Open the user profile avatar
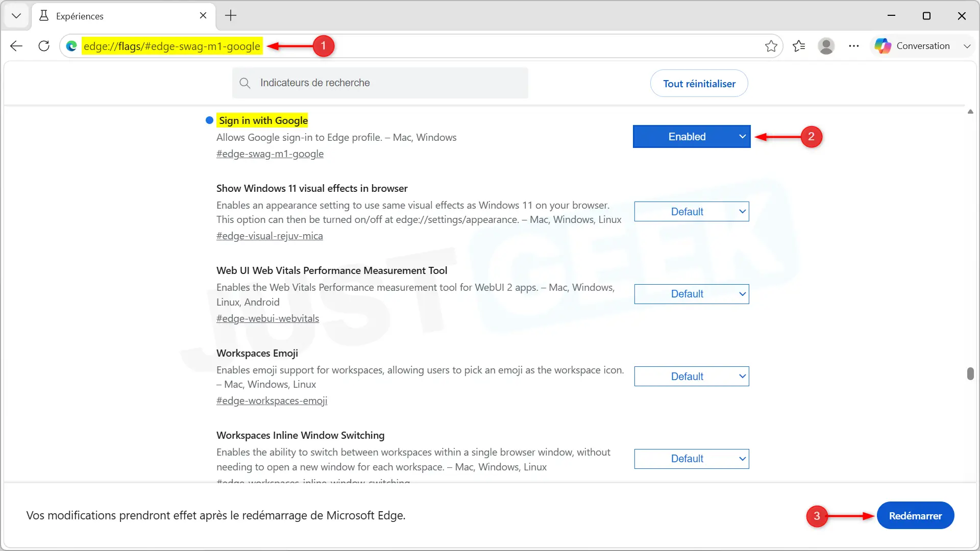Viewport: 980px width, 551px height. pyautogui.click(x=826, y=46)
